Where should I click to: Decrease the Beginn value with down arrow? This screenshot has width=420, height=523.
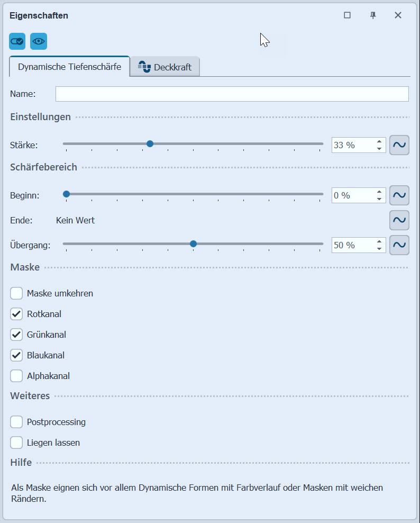(379, 199)
